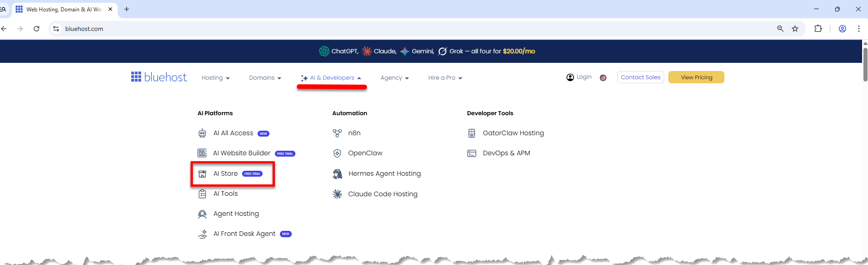This screenshot has height=265, width=868.
Task: Reload the page
Action: point(36,29)
